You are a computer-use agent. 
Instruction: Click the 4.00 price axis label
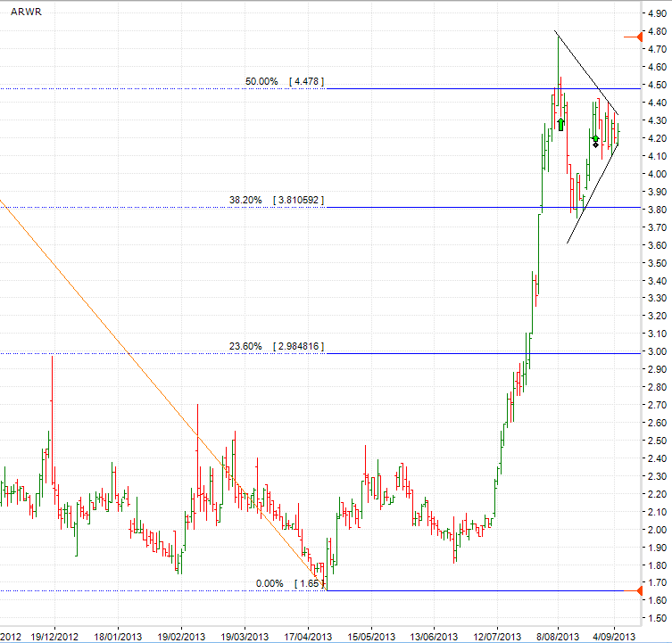[x=658, y=174]
